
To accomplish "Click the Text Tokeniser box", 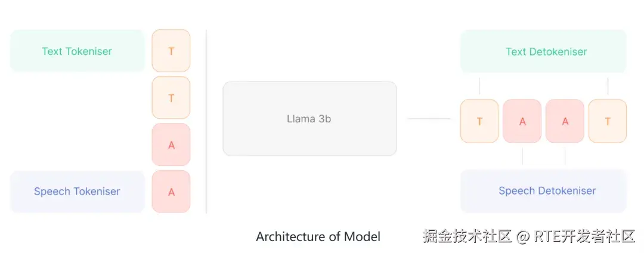I will tap(77, 51).
